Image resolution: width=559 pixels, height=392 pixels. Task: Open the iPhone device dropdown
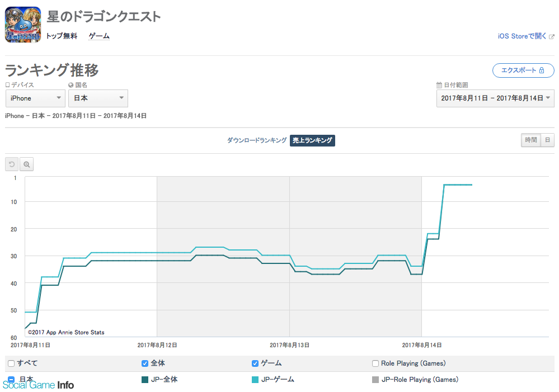pos(35,98)
